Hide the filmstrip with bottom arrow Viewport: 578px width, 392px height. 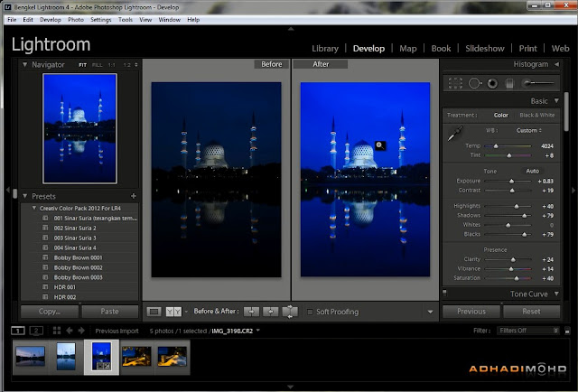[291, 387]
